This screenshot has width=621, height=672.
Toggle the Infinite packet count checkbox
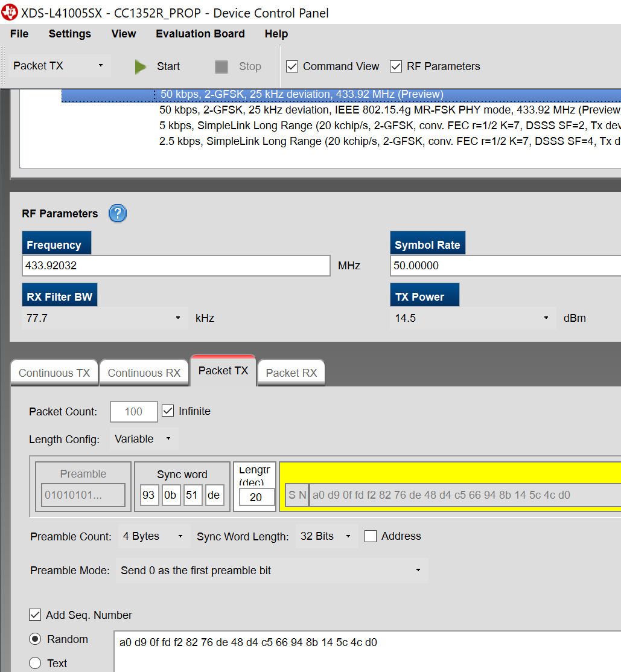(x=168, y=411)
